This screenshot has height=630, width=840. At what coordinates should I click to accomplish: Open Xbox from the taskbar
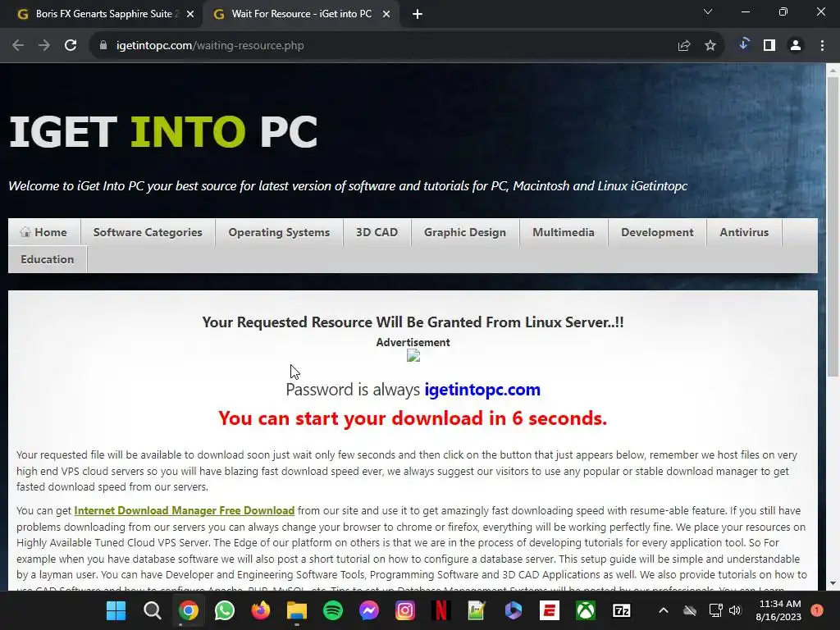pyautogui.click(x=586, y=610)
